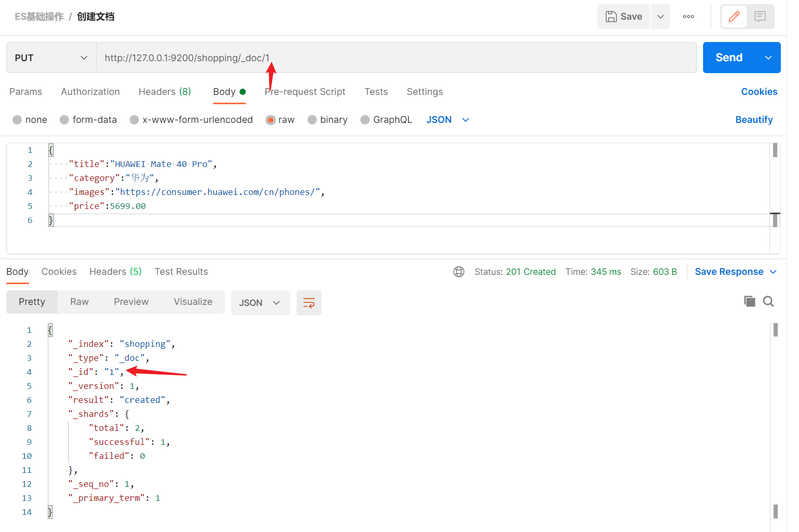Copy the response body to clipboard
The height and width of the screenshot is (532, 799).
(x=749, y=301)
